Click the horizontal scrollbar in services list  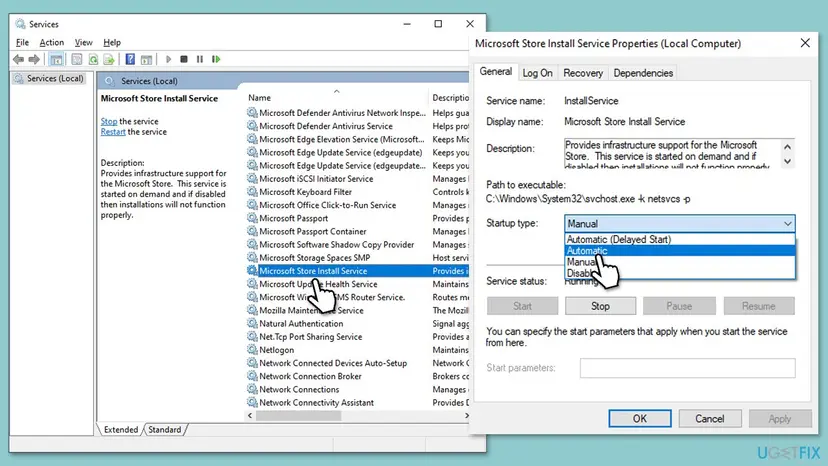(x=298, y=416)
